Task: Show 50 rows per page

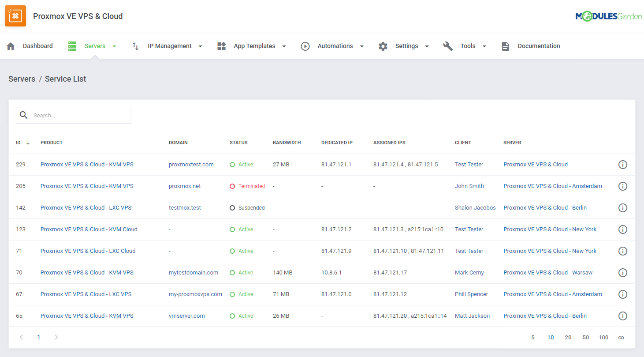Action: point(586,338)
